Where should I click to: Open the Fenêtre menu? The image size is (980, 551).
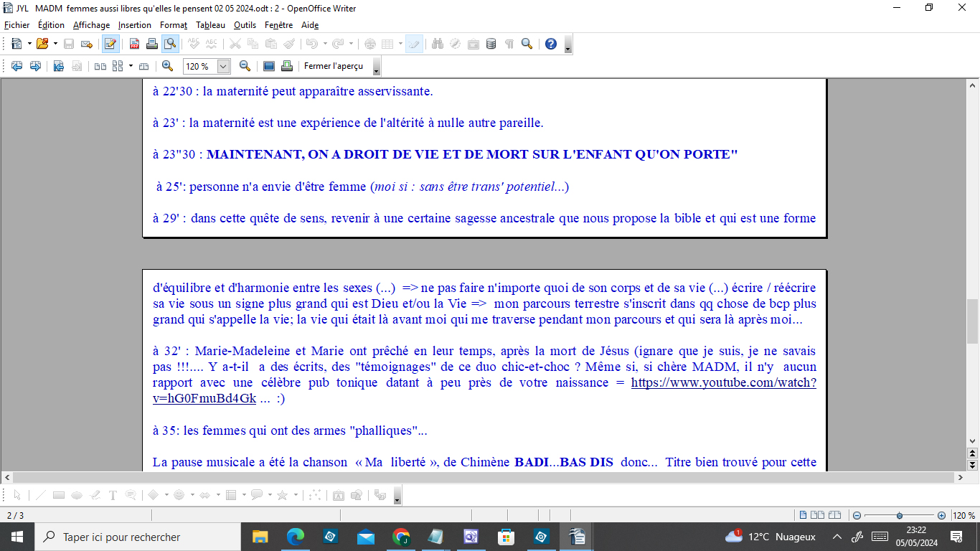pyautogui.click(x=279, y=25)
